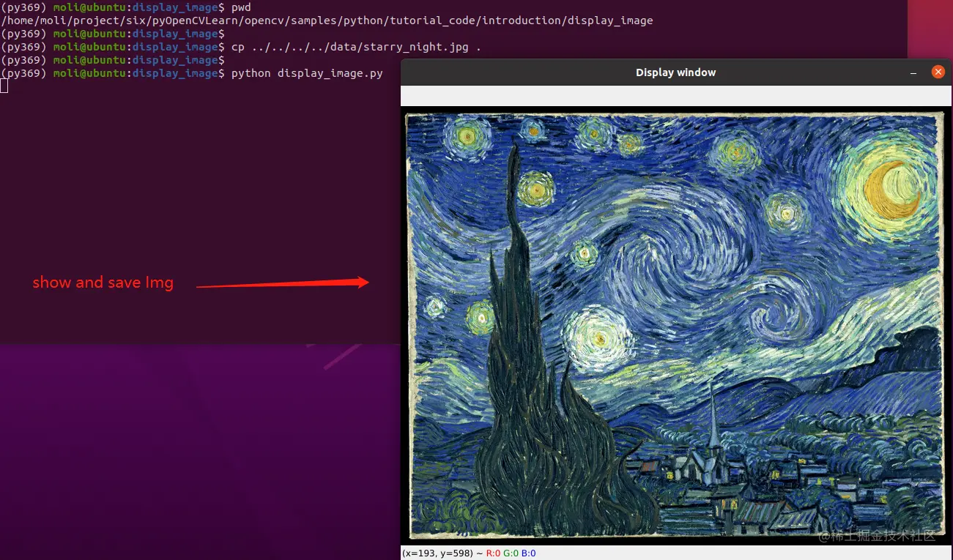
Task: Click the 'pwd' command in the terminal
Action: (x=241, y=7)
